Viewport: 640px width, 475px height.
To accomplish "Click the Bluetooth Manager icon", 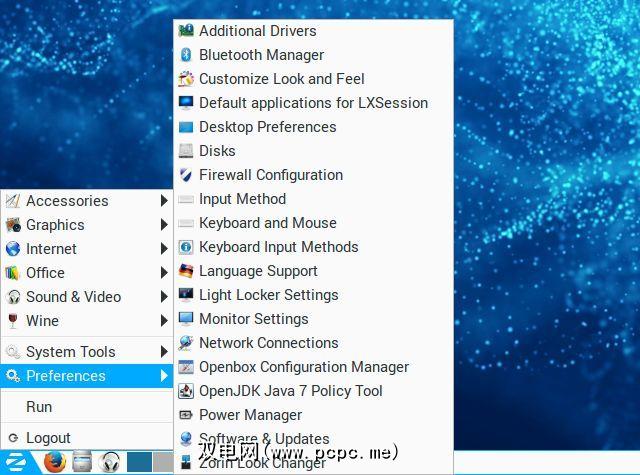I will coord(186,55).
